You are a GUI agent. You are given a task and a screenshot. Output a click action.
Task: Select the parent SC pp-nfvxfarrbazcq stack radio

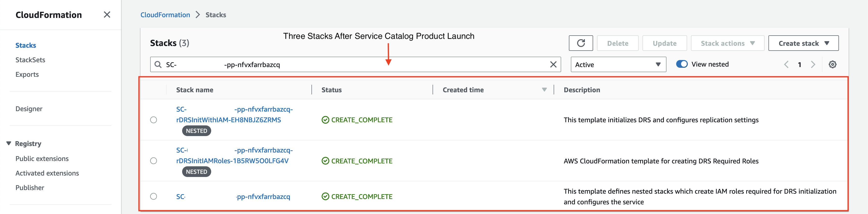click(x=154, y=197)
